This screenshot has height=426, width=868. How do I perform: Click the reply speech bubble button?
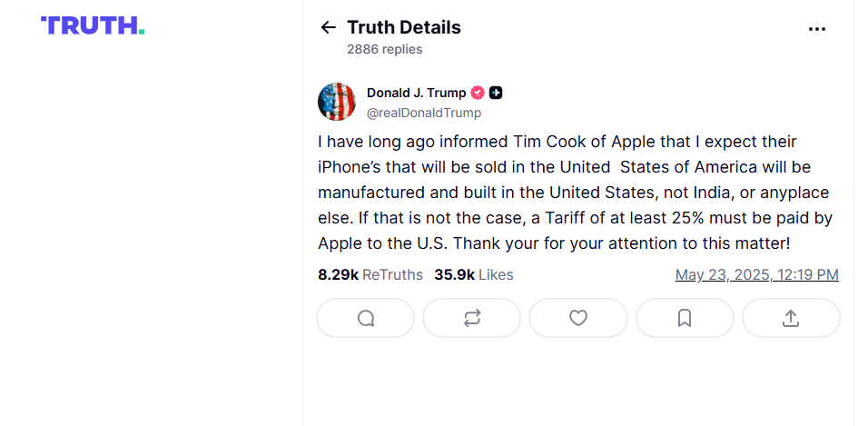click(365, 318)
